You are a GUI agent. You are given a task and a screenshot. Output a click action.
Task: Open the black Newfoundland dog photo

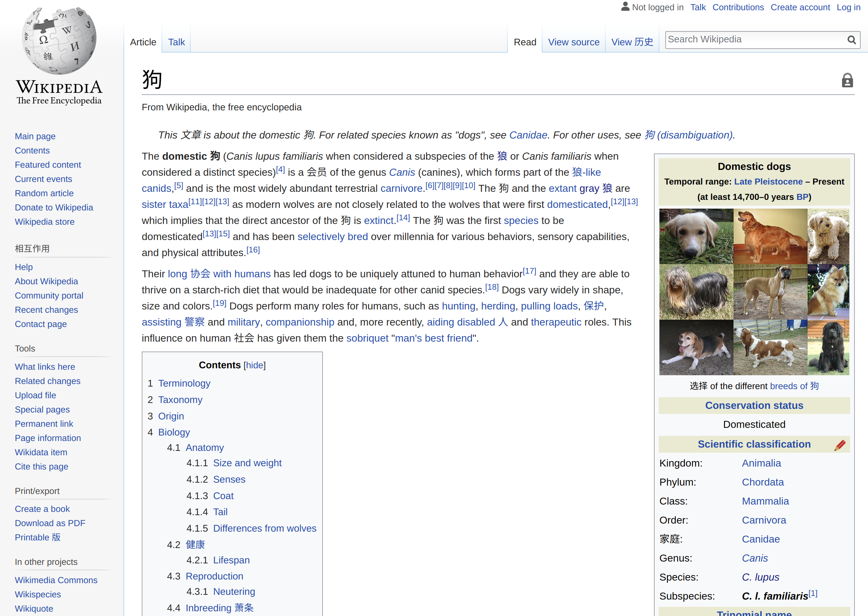tap(828, 347)
